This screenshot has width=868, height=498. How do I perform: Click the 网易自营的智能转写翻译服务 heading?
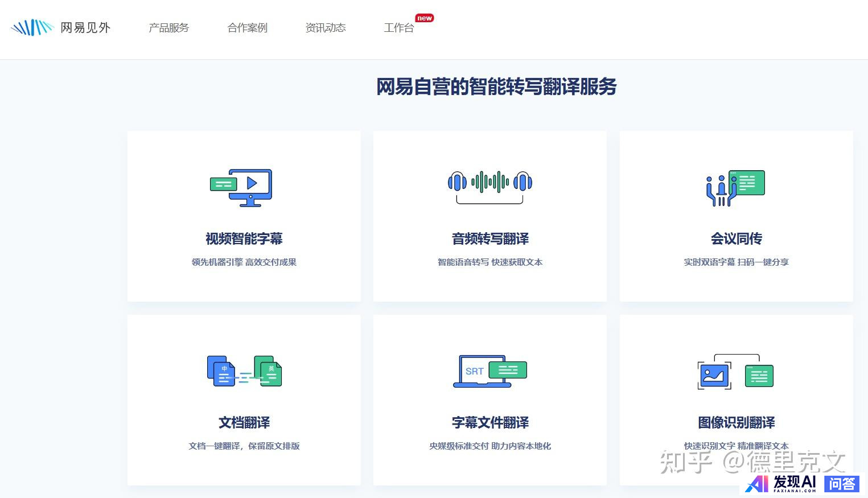coord(496,87)
